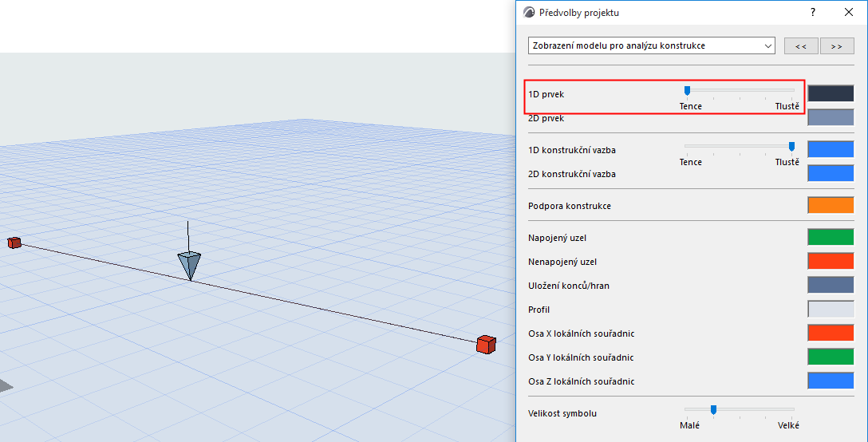Change the Osa X lokálních souřadnic swatch

(831, 333)
